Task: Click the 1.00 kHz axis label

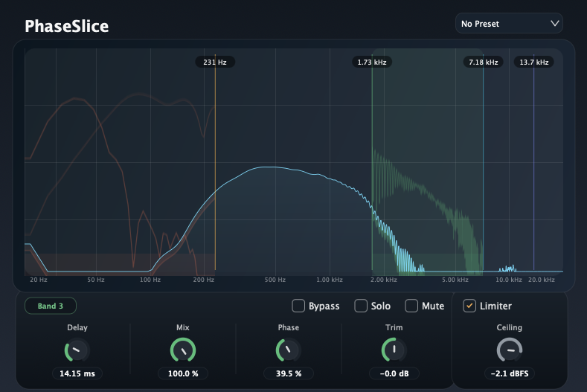Action: (330, 280)
